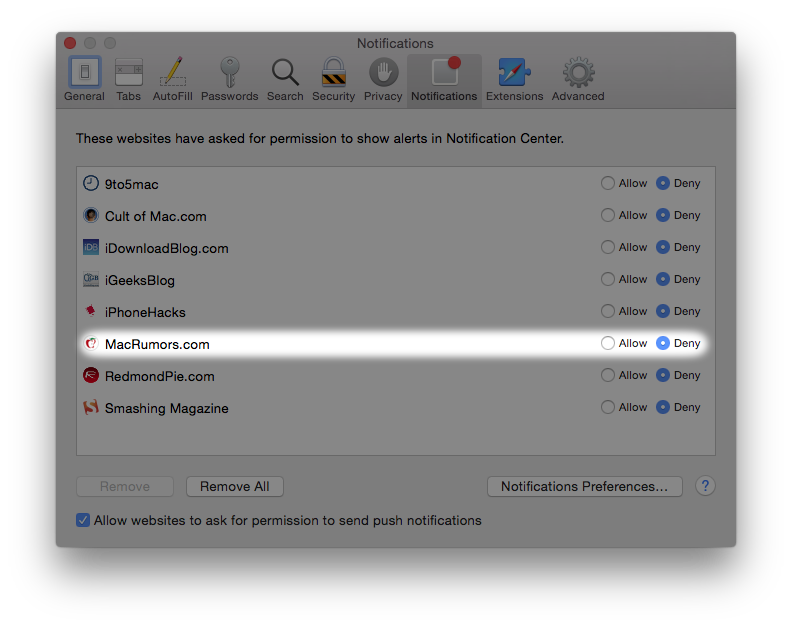Click the Cult of Mac.com site icon
The height and width of the screenshot is (627, 792).
coord(91,215)
